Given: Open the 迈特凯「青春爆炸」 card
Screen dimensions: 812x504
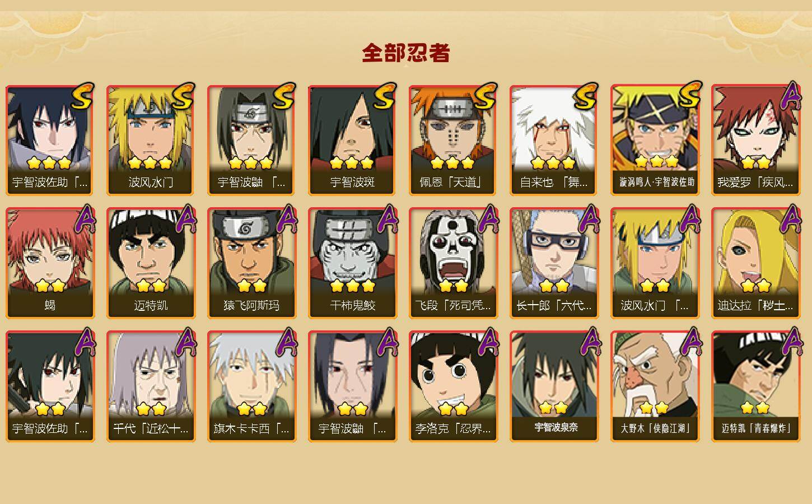Looking at the screenshot, I should [x=755, y=386].
